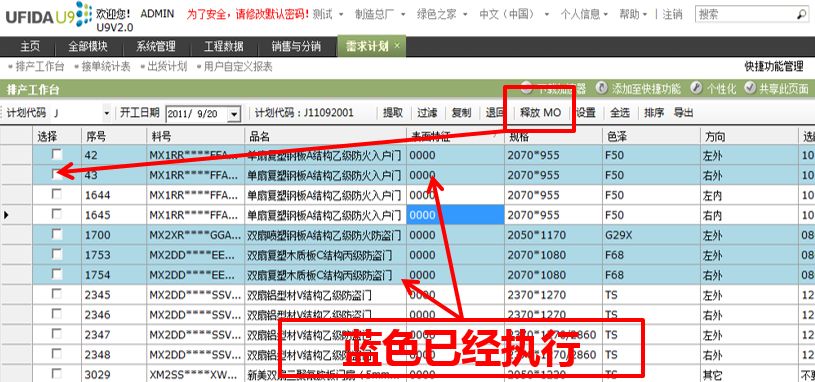Tick the checkbox for row 1754

(x=57, y=274)
